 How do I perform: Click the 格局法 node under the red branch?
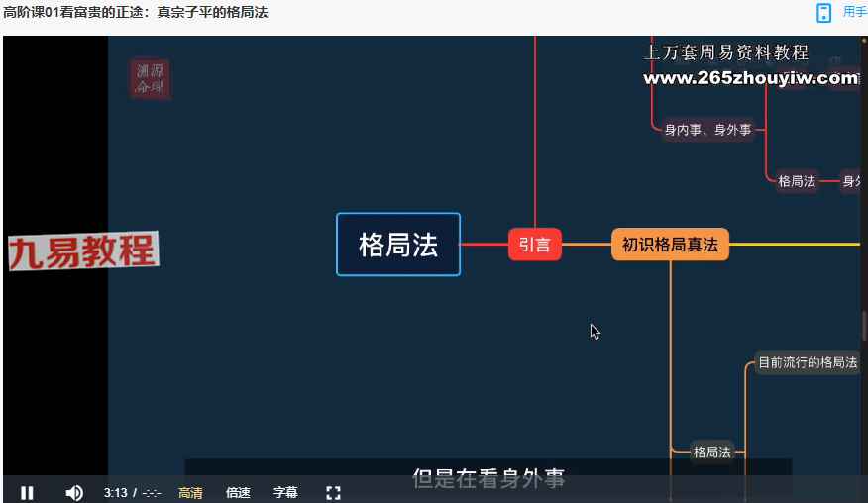click(x=797, y=181)
